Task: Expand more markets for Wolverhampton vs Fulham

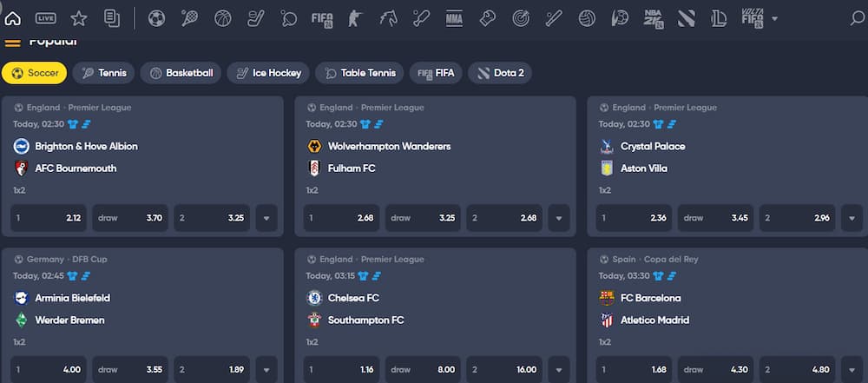Action: coord(559,218)
